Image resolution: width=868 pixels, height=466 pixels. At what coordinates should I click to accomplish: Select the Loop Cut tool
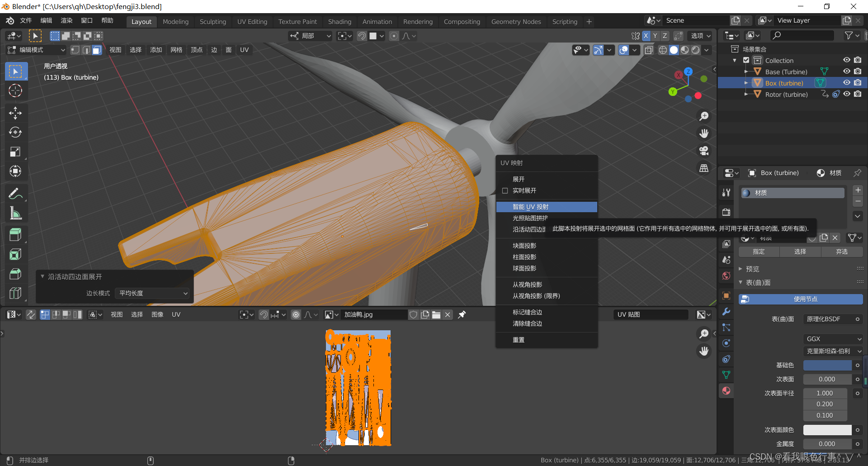(x=15, y=293)
